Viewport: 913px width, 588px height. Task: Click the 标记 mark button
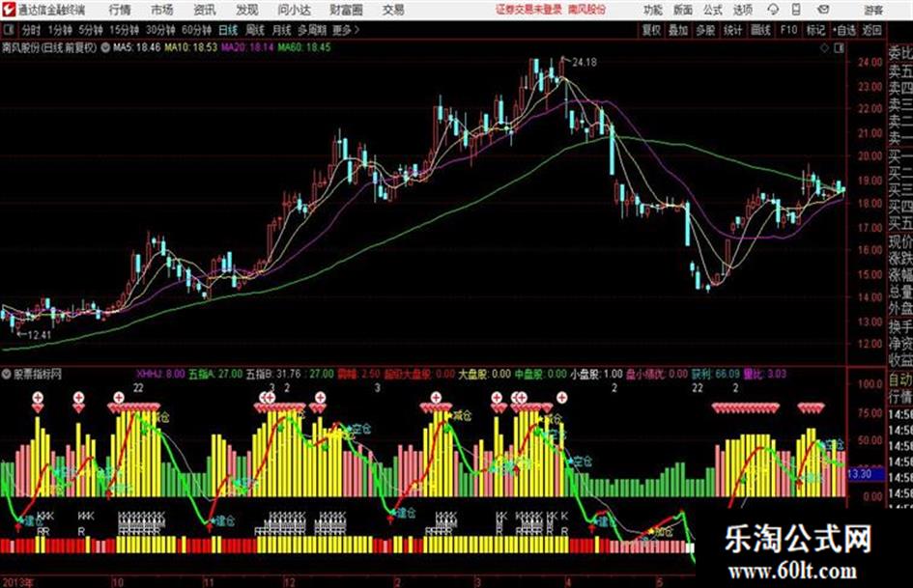tap(815, 30)
